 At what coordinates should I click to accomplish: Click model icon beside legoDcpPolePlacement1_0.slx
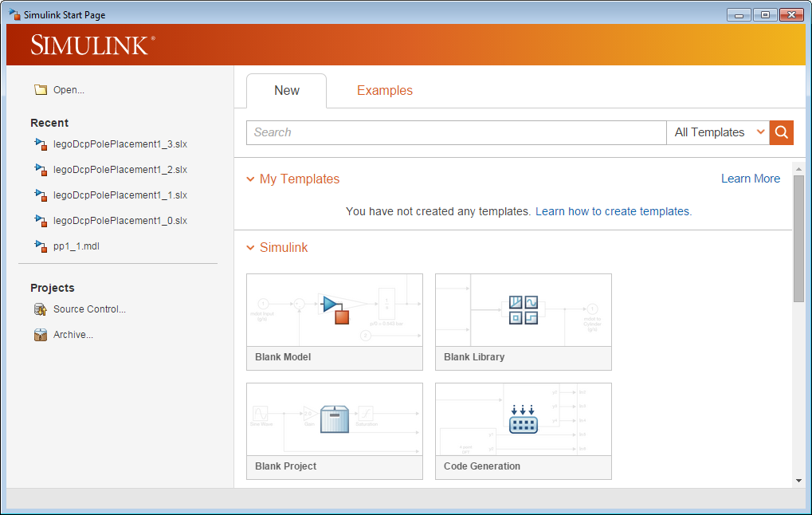coord(41,220)
